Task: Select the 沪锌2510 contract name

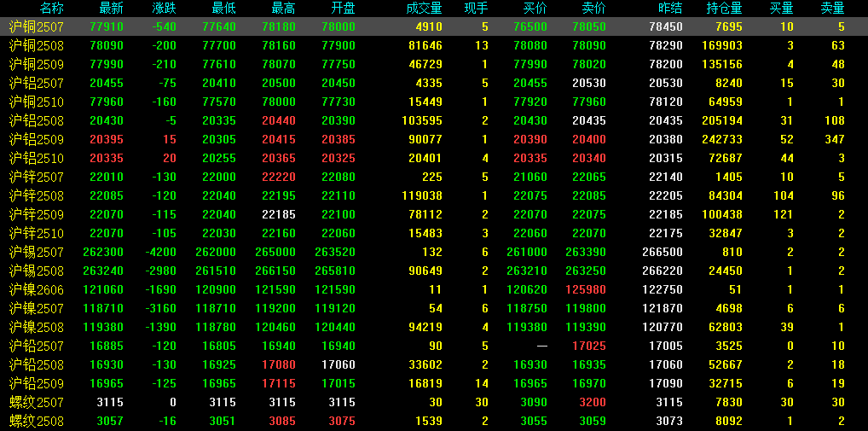Action: 37,233
